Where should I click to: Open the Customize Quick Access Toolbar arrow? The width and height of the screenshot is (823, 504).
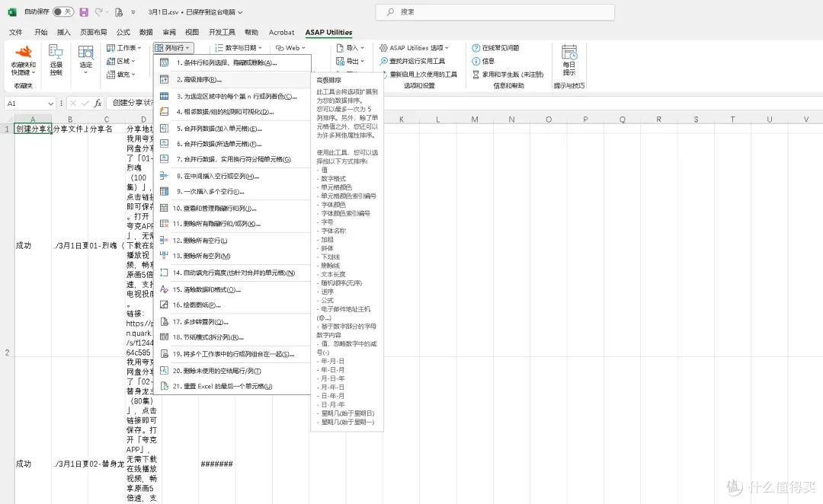pyautogui.click(x=133, y=11)
